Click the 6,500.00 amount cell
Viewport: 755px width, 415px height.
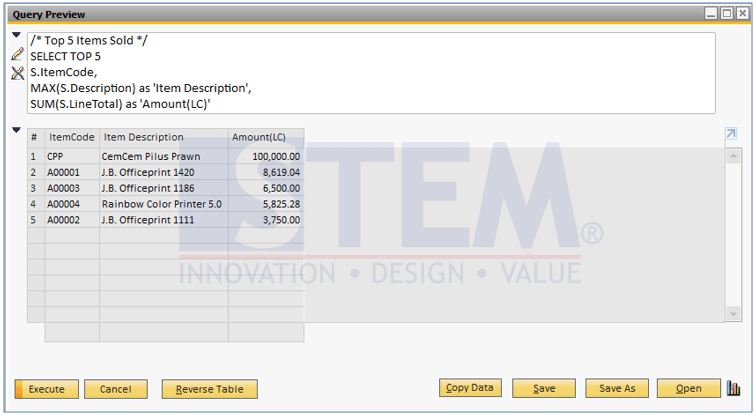coord(266,188)
